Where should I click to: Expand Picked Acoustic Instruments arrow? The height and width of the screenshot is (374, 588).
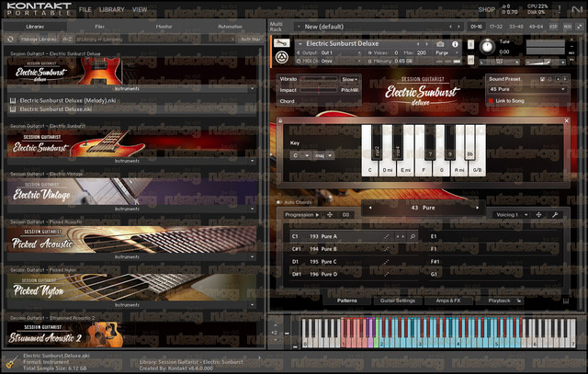pyautogui.click(x=252, y=257)
